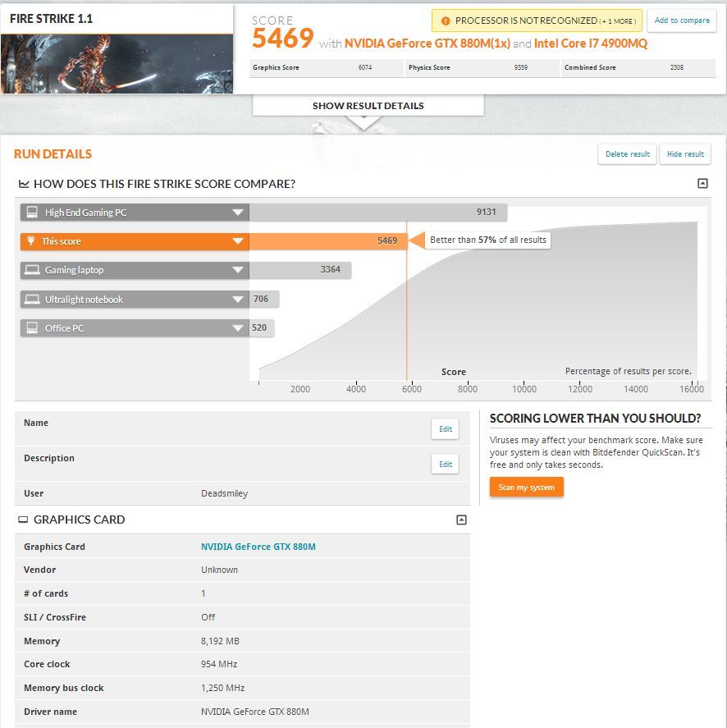The height and width of the screenshot is (728, 727).
Task: Click the username Deadsmiley
Action: point(224,493)
